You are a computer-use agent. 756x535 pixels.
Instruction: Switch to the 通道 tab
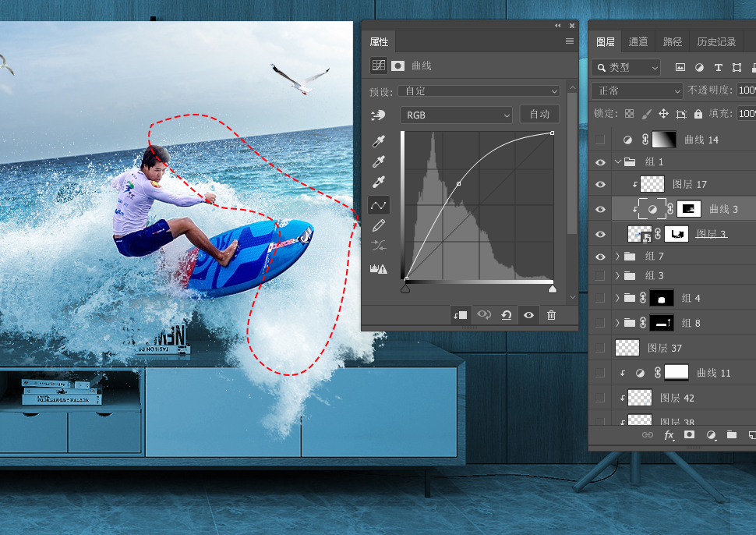[638, 42]
